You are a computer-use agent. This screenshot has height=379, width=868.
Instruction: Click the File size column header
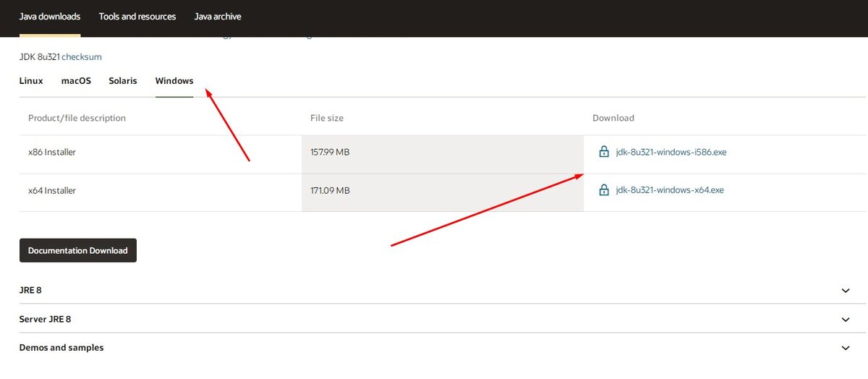tap(327, 118)
